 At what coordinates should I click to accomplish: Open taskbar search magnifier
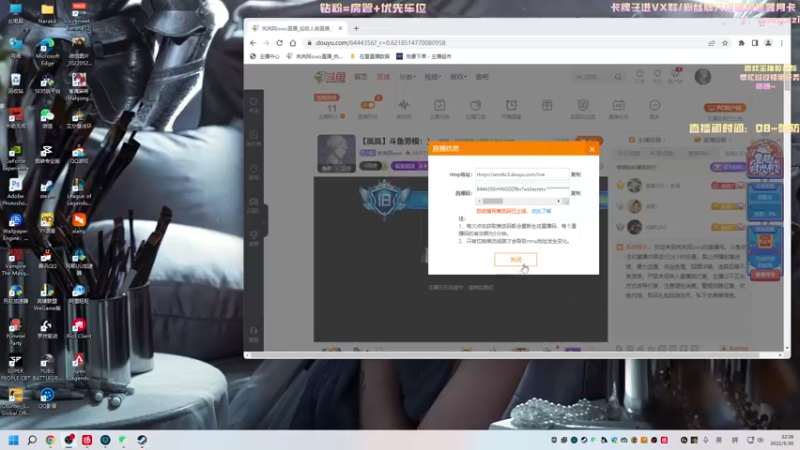32,440
